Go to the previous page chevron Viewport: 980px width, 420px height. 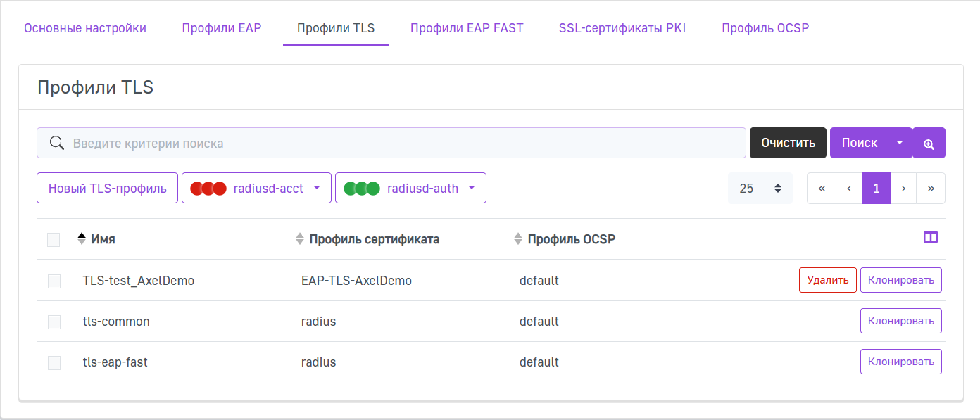click(849, 189)
